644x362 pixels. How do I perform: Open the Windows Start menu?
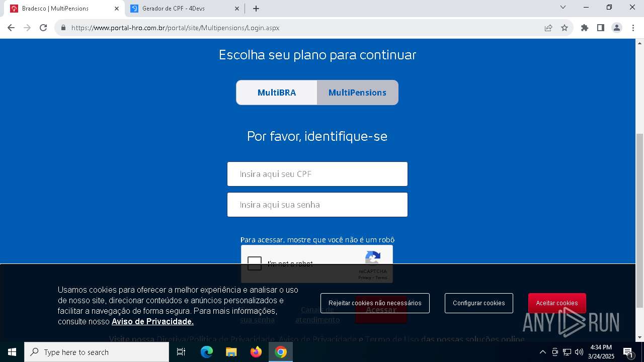coord(12,352)
